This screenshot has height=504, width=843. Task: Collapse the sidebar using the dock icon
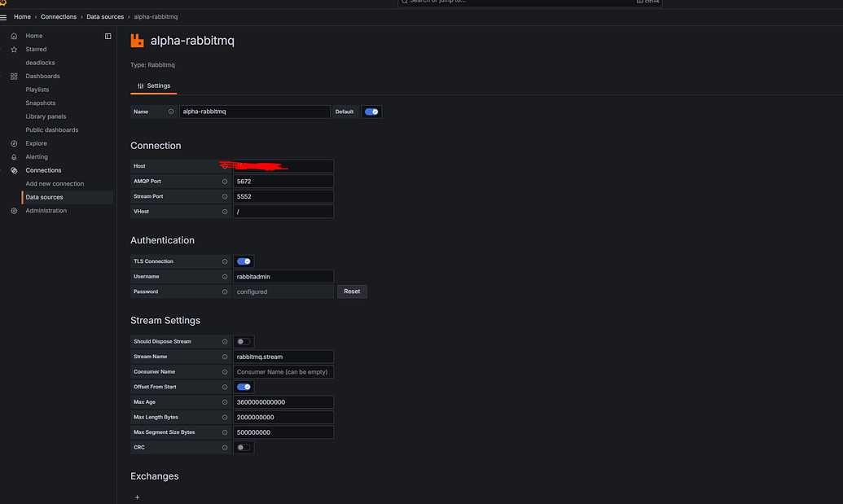click(x=108, y=35)
